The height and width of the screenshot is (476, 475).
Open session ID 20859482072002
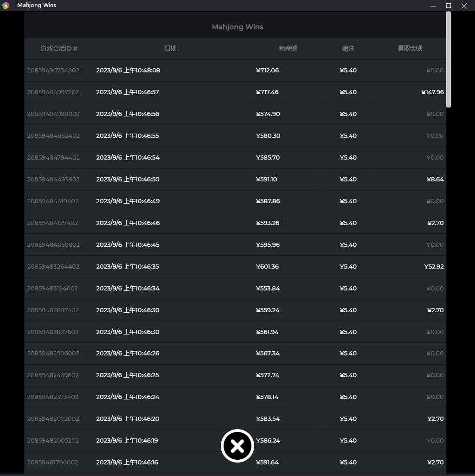(x=53, y=419)
